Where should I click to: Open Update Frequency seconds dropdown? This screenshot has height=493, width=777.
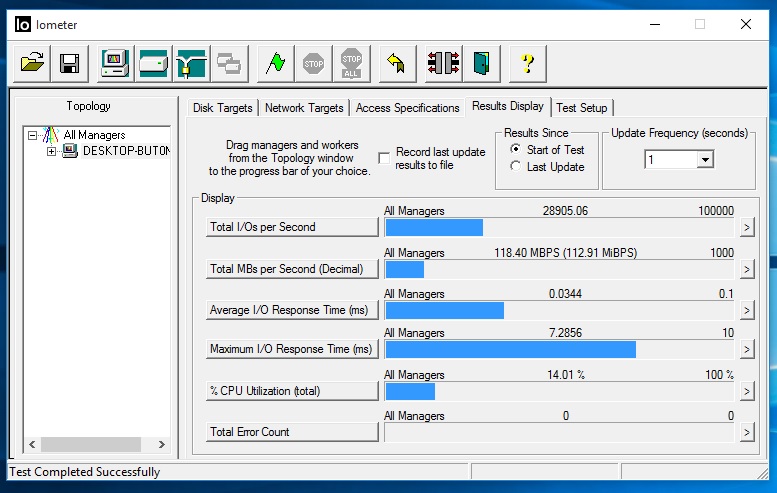point(705,160)
